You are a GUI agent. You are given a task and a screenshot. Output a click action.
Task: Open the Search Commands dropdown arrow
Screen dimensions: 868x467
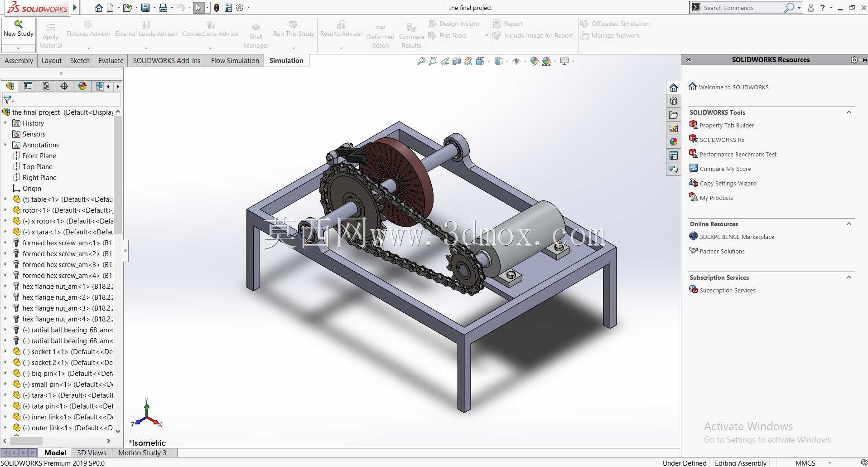[800, 8]
